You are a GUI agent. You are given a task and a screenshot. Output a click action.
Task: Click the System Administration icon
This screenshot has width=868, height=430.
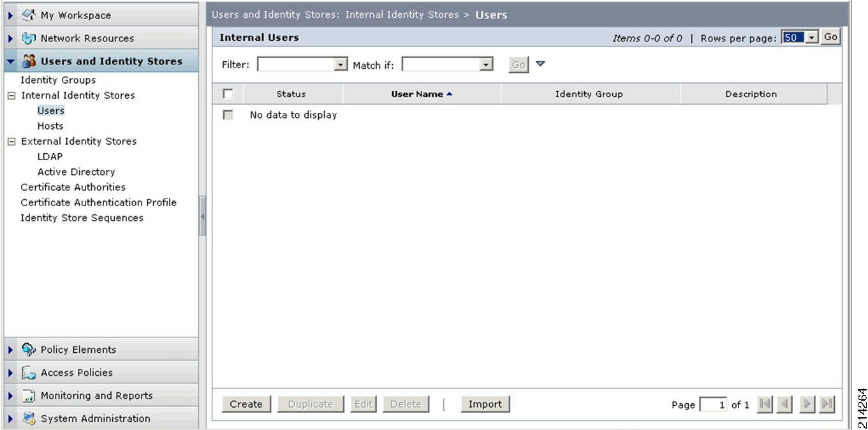click(x=29, y=419)
